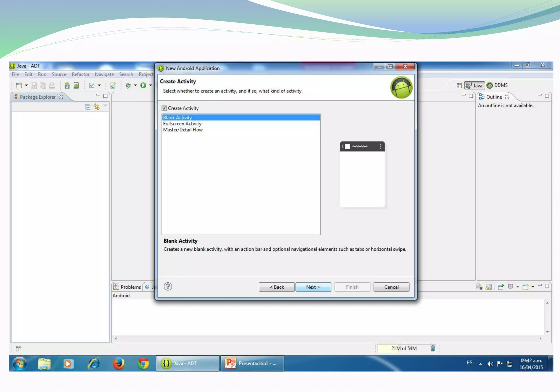The height and width of the screenshot is (392, 560).
Task: Click the Open Perspective icon
Action: click(x=459, y=86)
